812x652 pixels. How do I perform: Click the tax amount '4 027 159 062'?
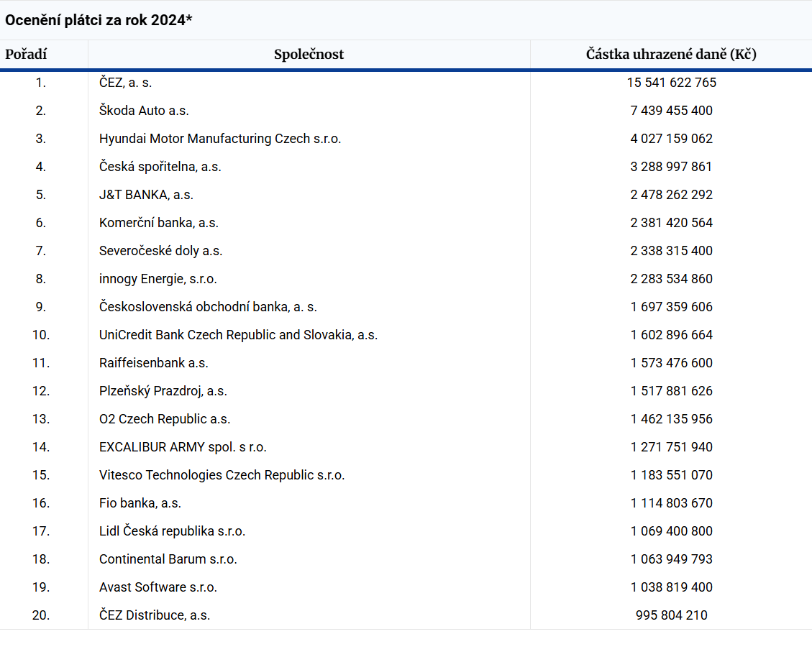(672, 139)
